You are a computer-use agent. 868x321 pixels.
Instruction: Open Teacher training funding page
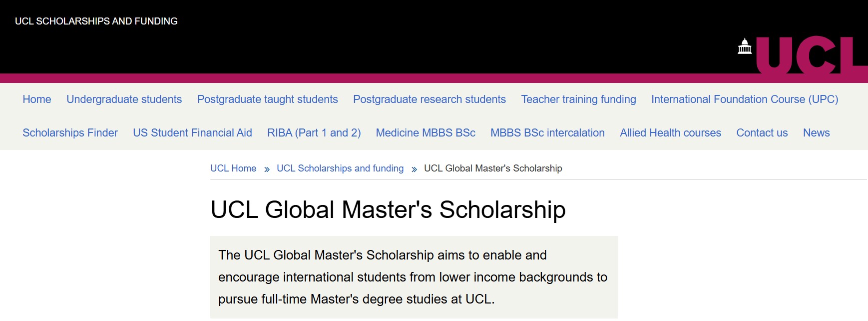tap(578, 99)
